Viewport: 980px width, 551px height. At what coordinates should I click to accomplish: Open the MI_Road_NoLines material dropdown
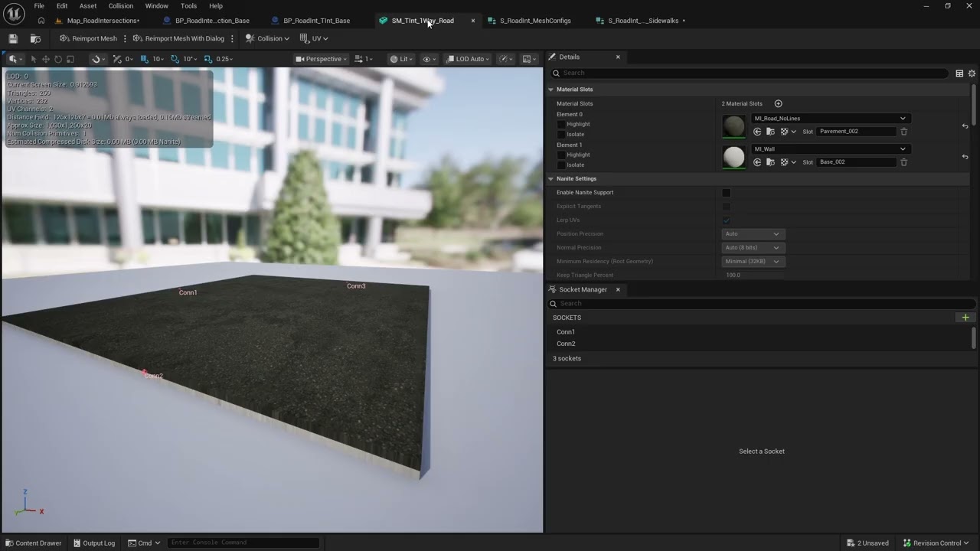830,119
